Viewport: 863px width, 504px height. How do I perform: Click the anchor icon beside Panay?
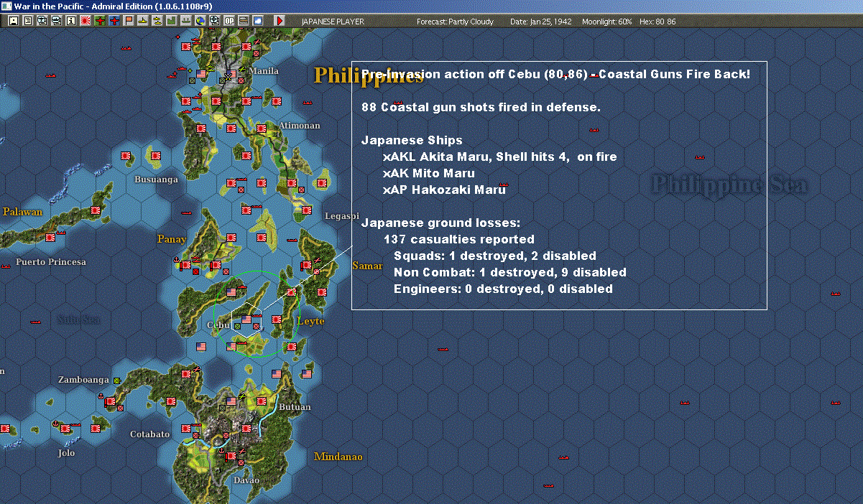(x=176, y=258)
